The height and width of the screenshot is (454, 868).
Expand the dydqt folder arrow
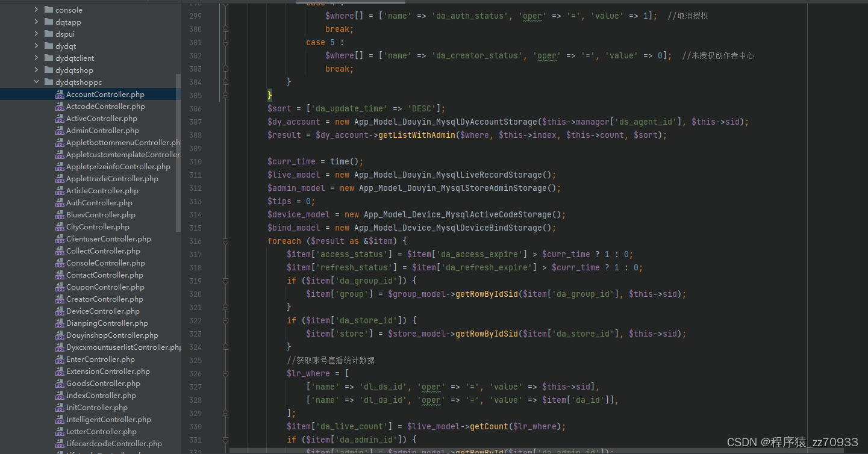[36, 46]
